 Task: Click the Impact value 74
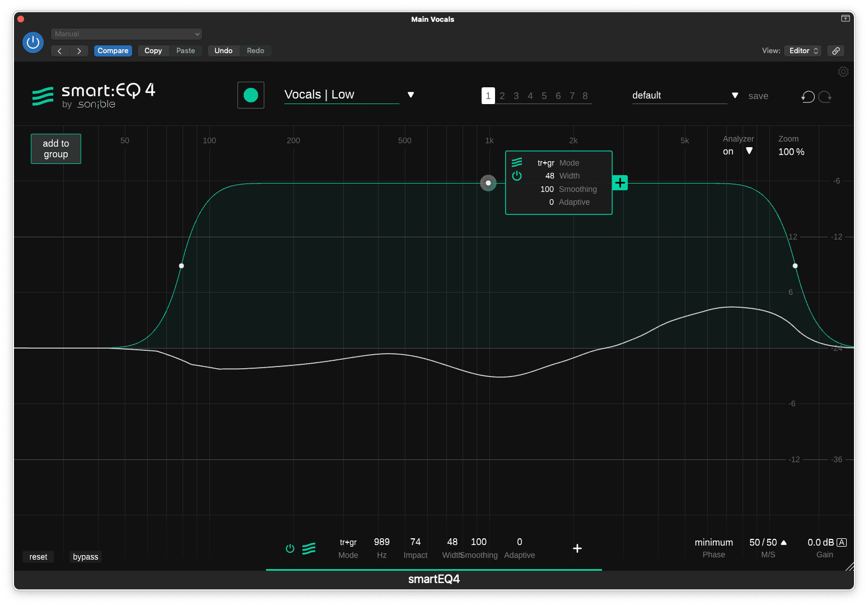416,542
